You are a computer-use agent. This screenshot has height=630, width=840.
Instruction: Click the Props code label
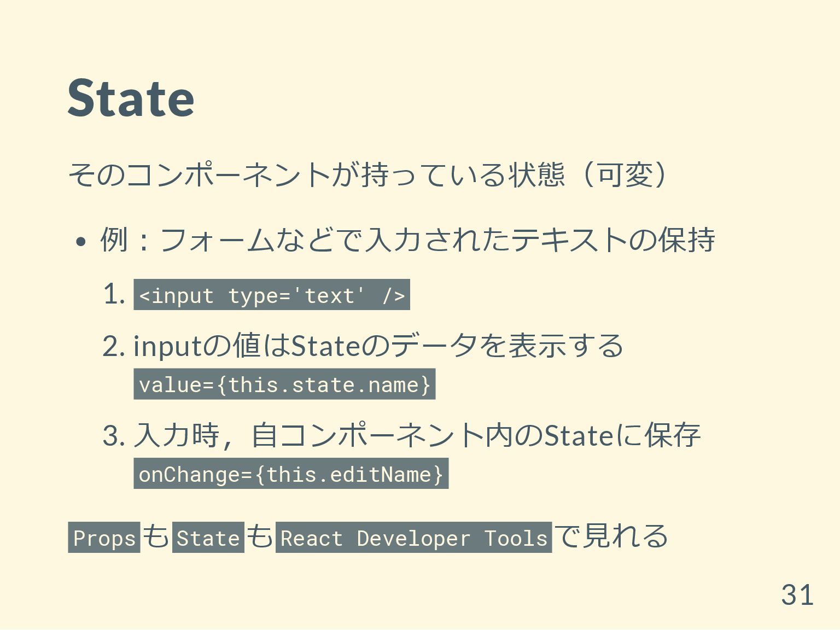point(104,538)
